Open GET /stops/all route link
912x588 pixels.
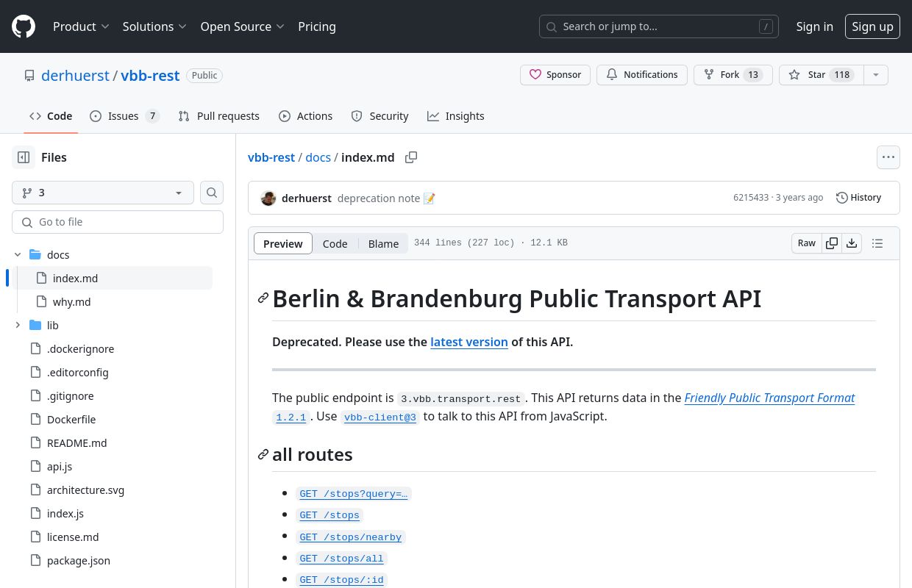[341, 559]
